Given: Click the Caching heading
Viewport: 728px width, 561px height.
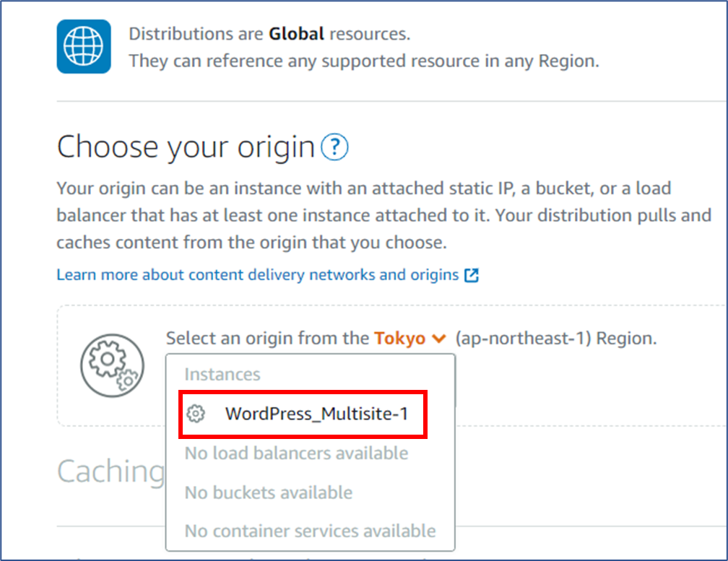Looking at the screenshot, I should click(110, 471).
